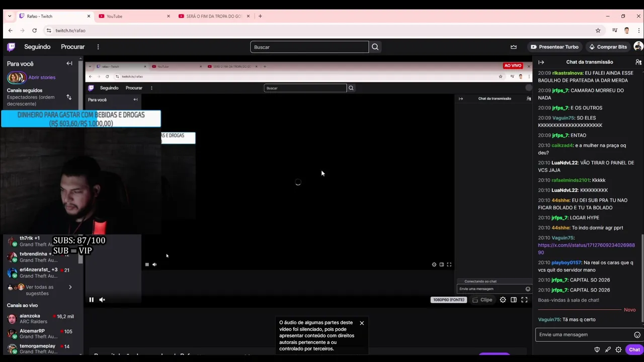
Task: Open the sword mod view icon
Action: pos(608,350)
